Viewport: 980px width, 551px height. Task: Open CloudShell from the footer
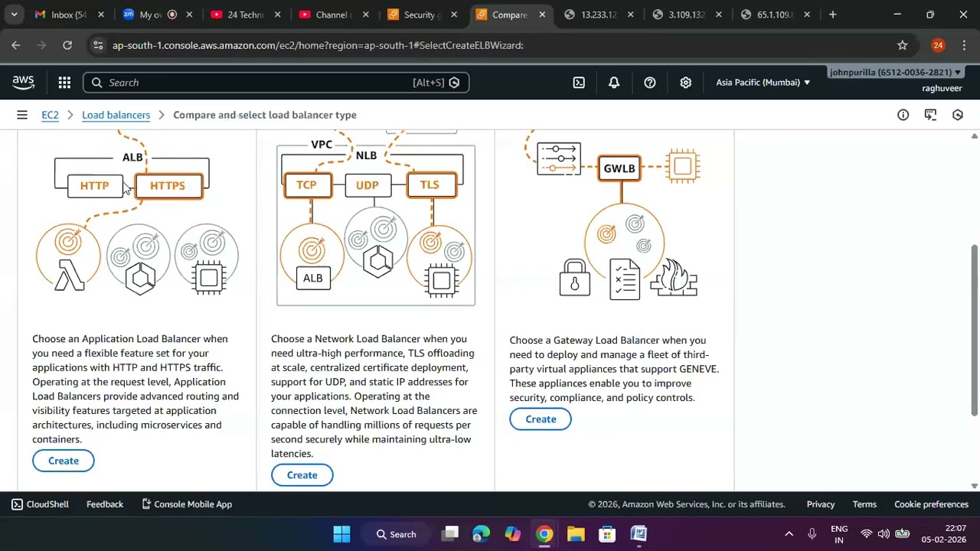pyautogui.click(x=40, y=504)
